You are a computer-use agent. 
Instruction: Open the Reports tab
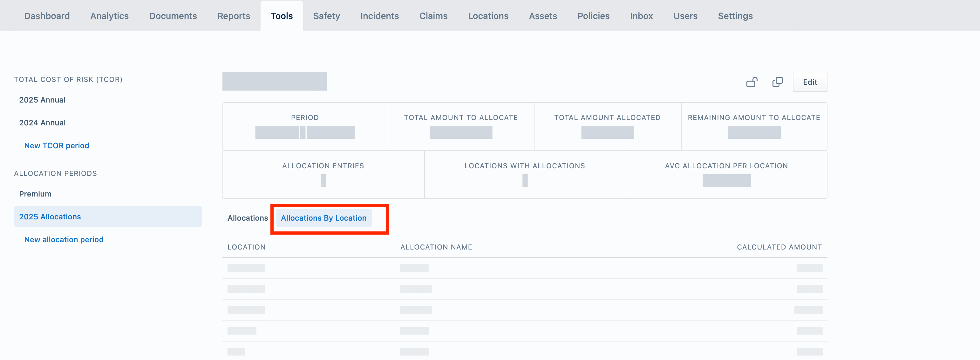pyautogui.click(x=234, y=16)
